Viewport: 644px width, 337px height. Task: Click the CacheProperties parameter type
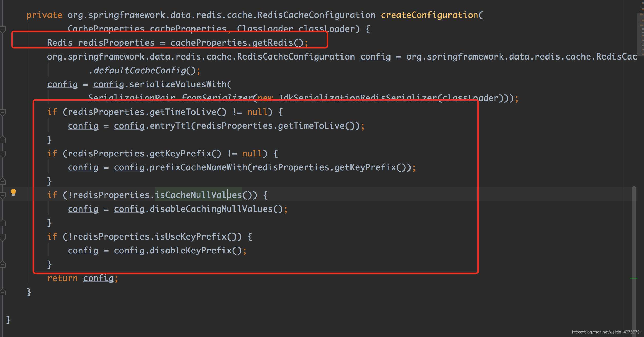[x=106, y=29]
